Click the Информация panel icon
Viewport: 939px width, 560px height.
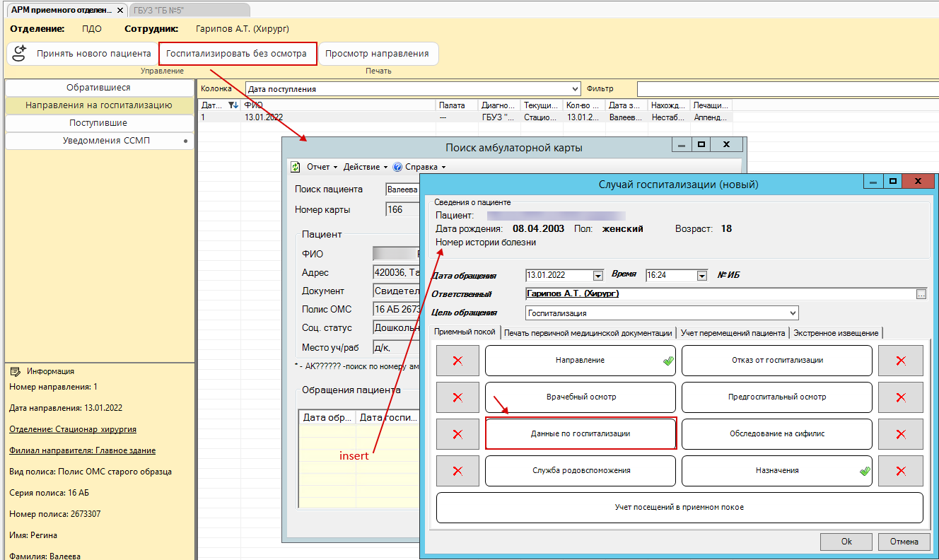point(15,371)
